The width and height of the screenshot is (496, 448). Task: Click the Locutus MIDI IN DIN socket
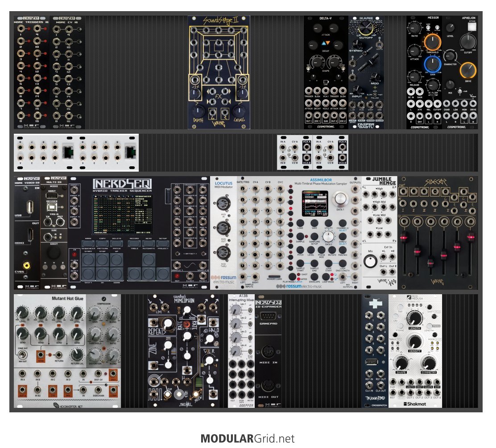[x=223, y=203]
